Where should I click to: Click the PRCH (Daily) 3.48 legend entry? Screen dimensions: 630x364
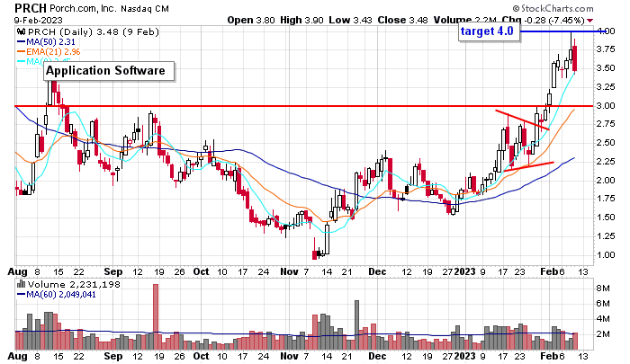(94, 31)
